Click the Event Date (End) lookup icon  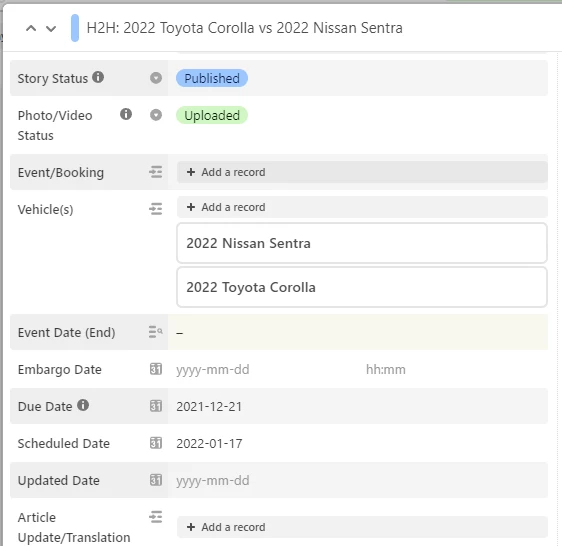[156, 332]
